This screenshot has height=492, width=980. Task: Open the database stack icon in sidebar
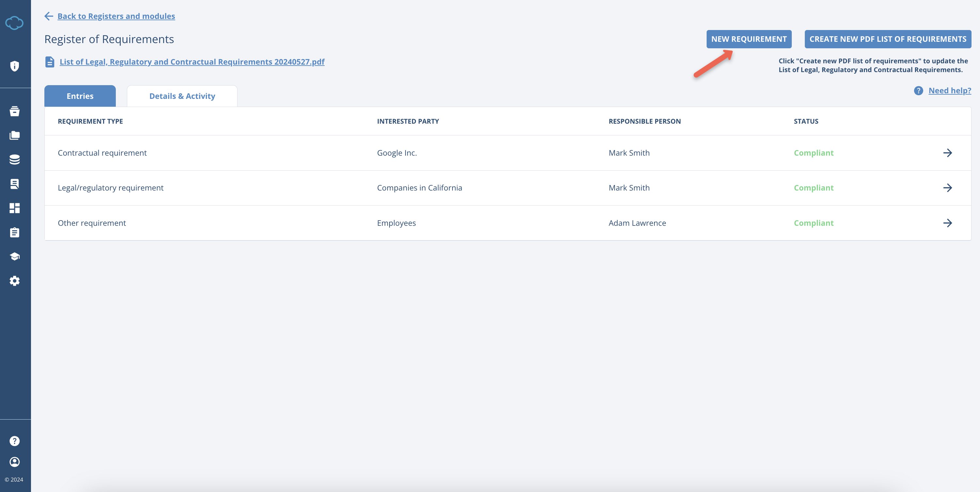coord(14,160)
